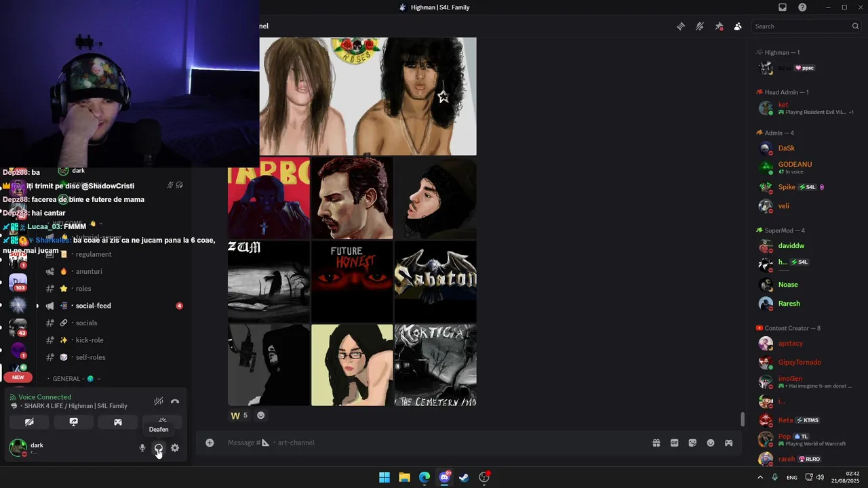Viewport: 868px width, 488px height.
Task: Start an activity with gamepad button
Action: (118, 422)
